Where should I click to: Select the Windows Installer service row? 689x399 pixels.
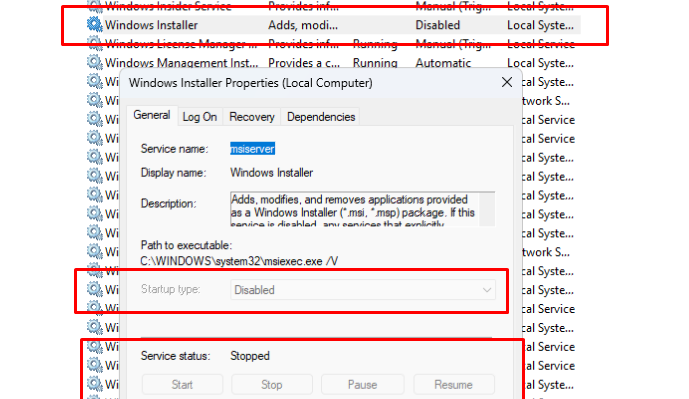click(334, 25)
